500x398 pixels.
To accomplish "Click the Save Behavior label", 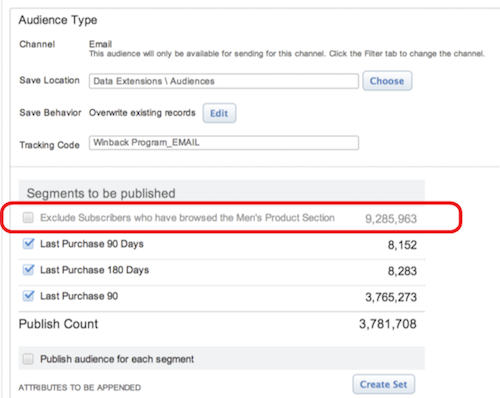I will tap(50, 113).
